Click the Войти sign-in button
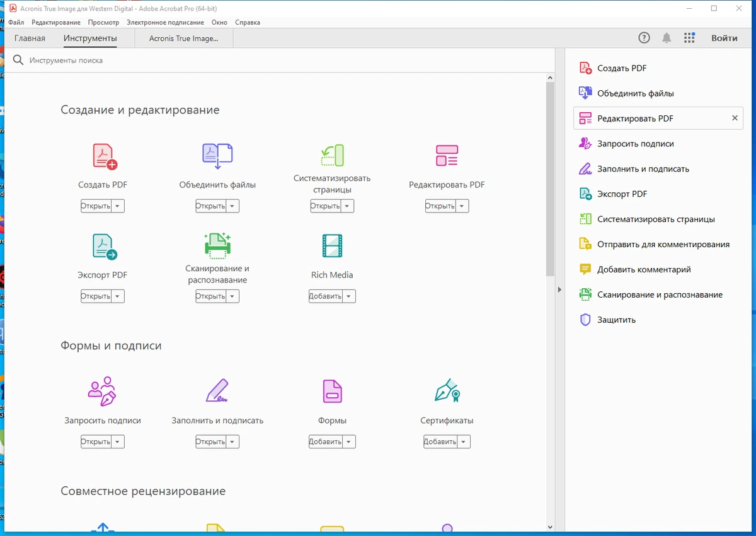Viewport: 756px width, 536px height. pos(724,38)
